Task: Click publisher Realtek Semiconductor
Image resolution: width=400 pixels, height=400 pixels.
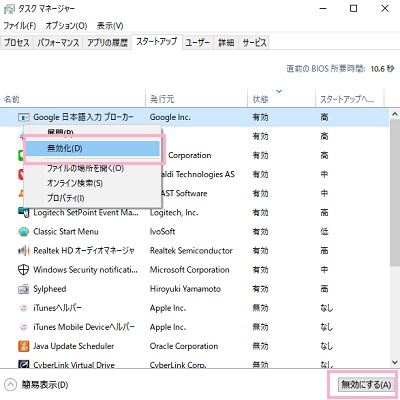Action: [x=191, y=251]
